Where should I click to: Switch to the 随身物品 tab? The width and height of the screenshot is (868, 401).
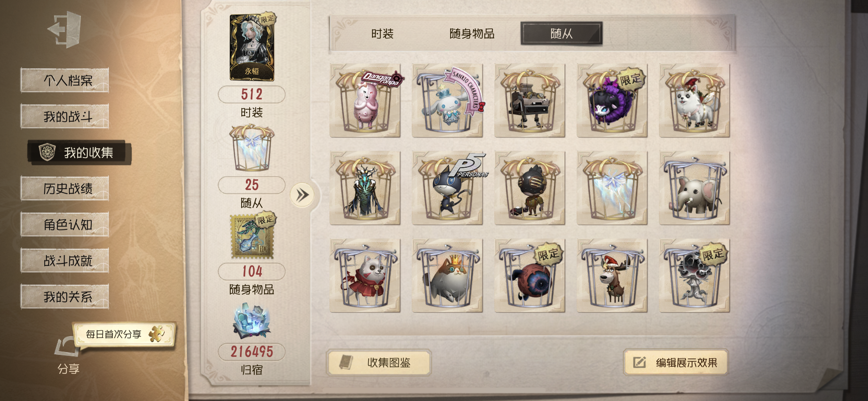coord(472,34)
